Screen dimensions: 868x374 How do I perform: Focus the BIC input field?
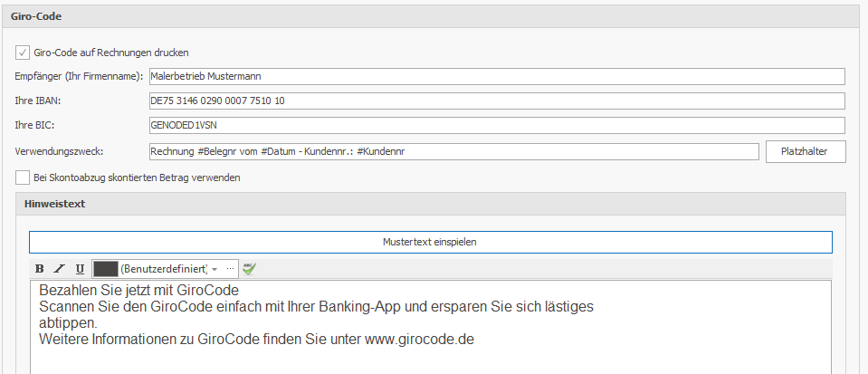coord(496,126)
